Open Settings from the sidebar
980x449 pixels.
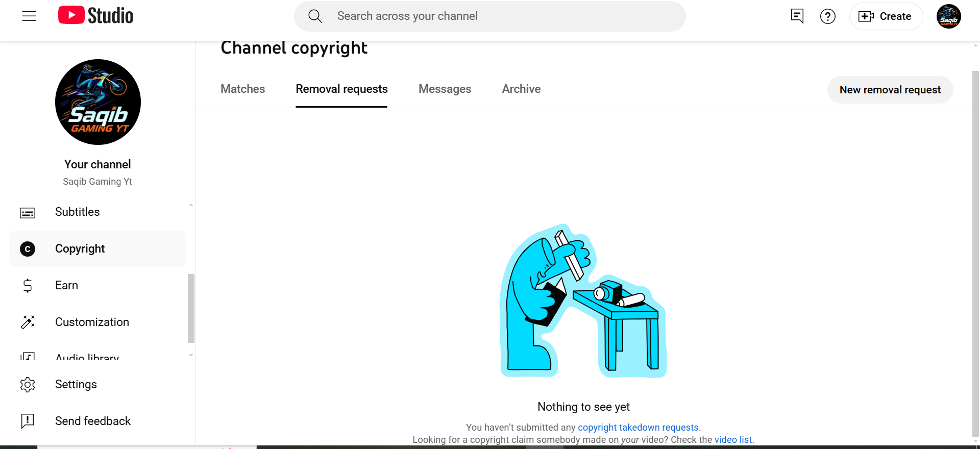click(98, 385)
